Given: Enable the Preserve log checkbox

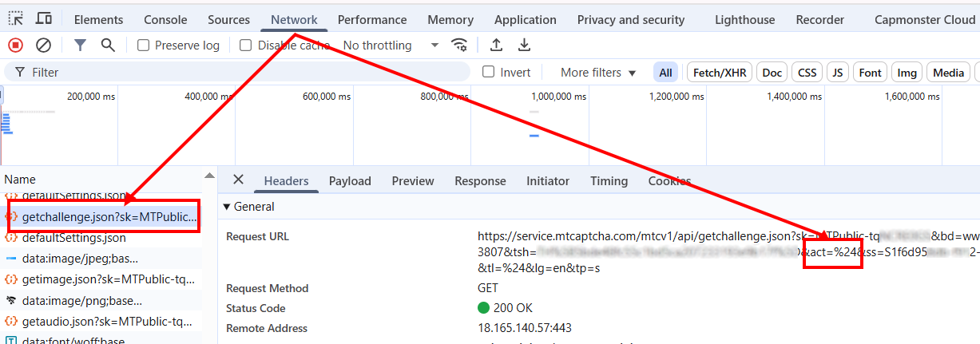Looking at the screenshot, I should [144, 45].
